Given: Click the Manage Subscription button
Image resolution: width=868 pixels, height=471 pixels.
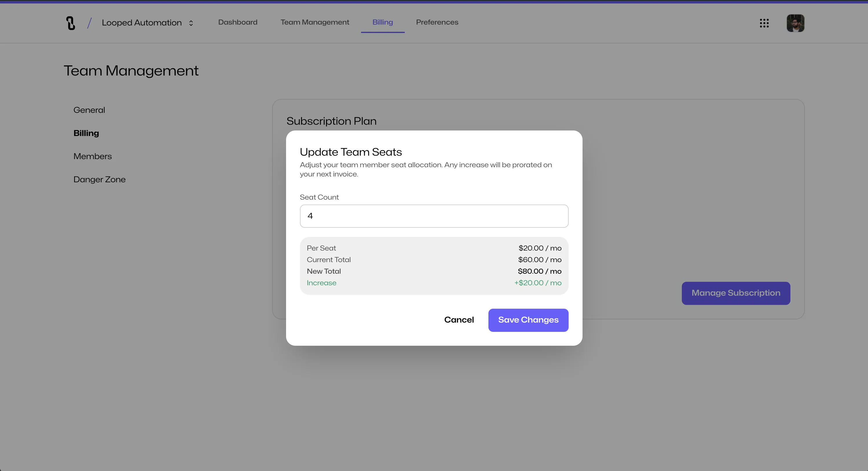Looking at the screenshot, I should [736, 293].
